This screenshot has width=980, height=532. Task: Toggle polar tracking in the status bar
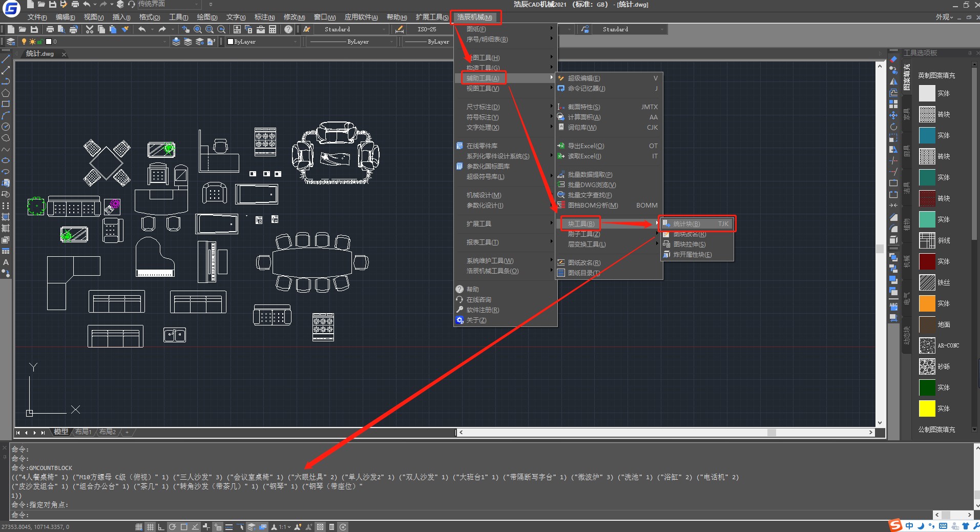(x=173, y=527)
